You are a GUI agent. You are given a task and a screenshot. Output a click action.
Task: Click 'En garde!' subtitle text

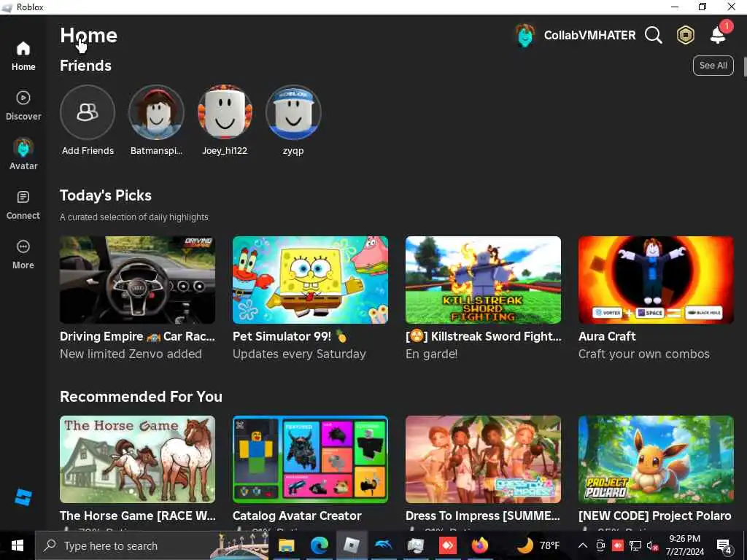[x=431, y=354]
